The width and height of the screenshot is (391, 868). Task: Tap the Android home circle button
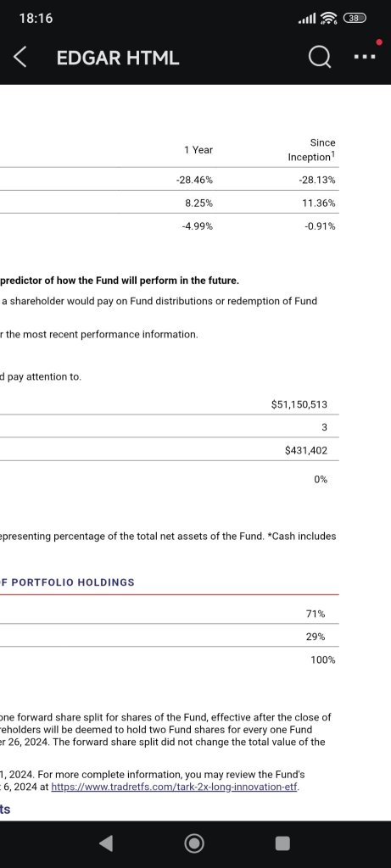point(194,843)
